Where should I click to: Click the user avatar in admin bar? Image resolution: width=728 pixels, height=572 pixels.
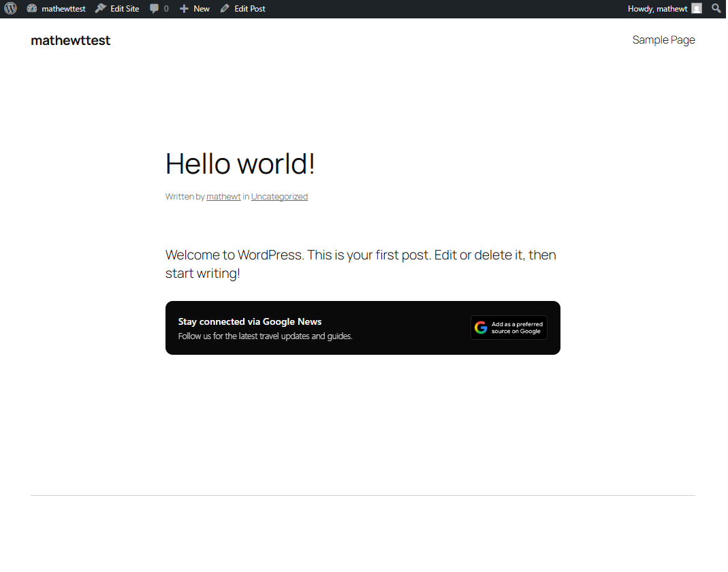click(697, 9)
